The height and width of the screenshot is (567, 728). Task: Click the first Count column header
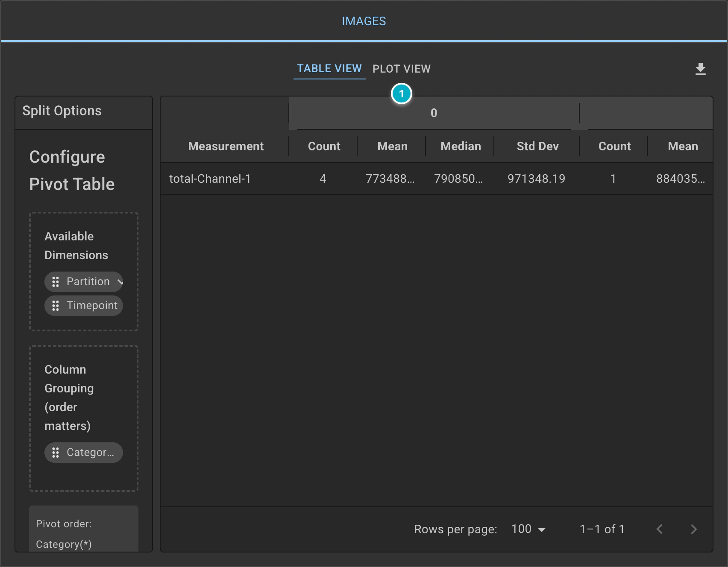(x=324, y=146)
